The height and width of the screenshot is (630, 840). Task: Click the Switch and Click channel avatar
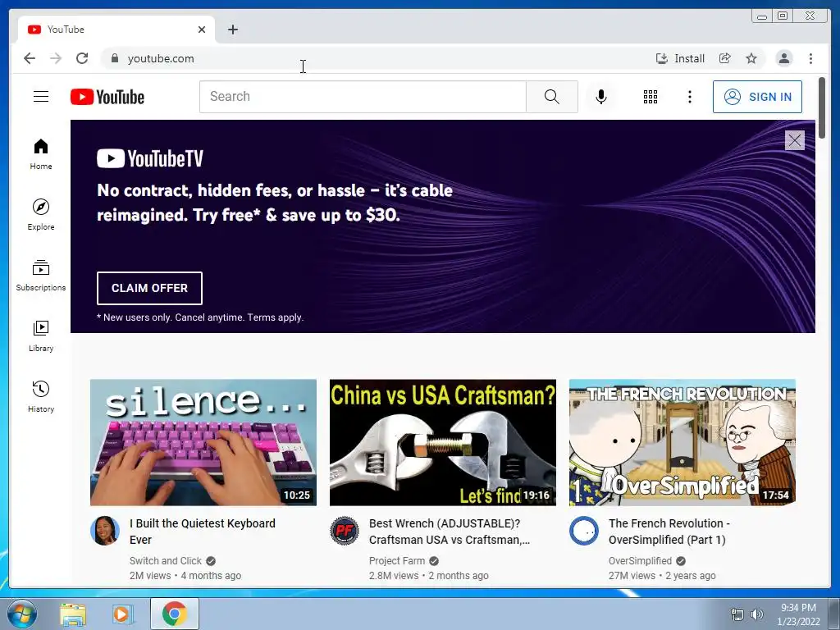click(x=105, y=531)
